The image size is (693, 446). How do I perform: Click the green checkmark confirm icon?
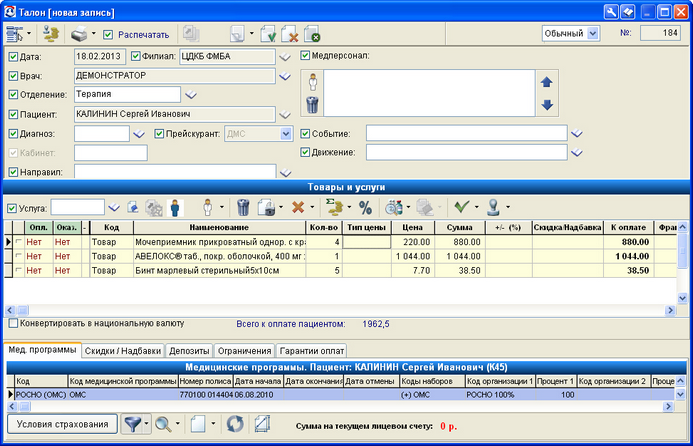point(462,206)
